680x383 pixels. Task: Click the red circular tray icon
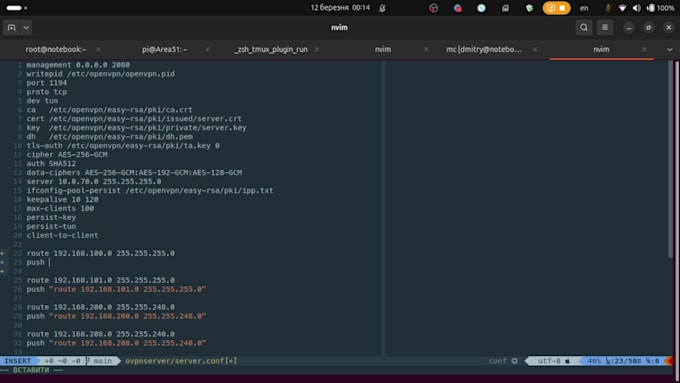(433, 8)
